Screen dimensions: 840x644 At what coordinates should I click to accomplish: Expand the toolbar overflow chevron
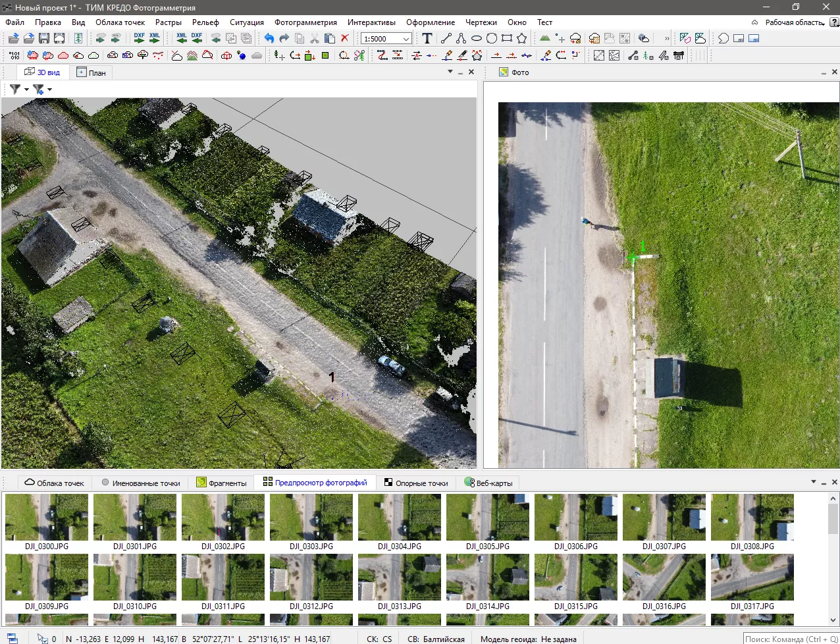coord(666,39)
